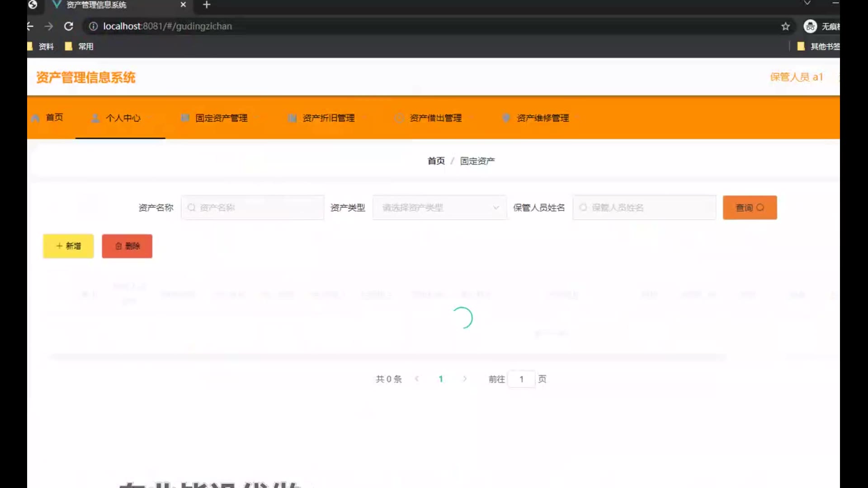Screen dimensions: 868x488
Task: Click the incognito profile icon
Action: tap(810, 26)
